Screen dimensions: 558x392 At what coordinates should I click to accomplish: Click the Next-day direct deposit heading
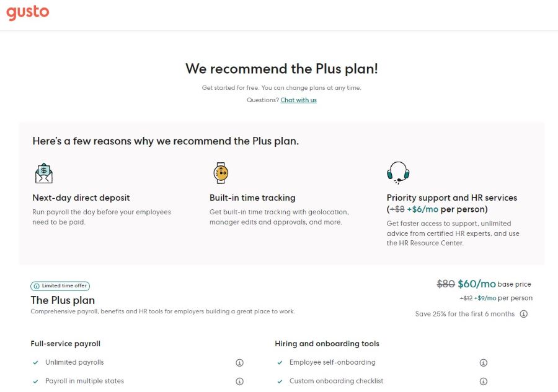pyautogui.click(x=81, y=198)
